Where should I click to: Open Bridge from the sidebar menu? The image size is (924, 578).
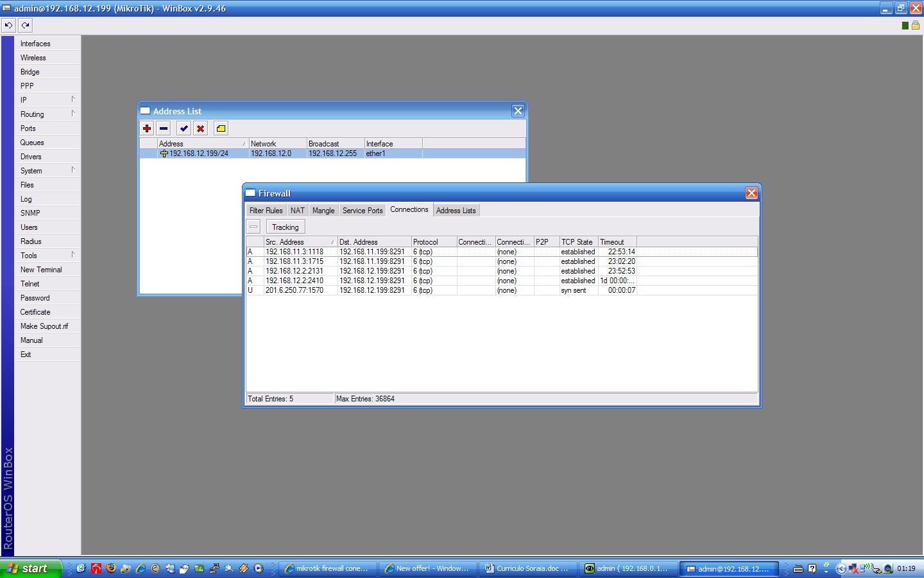tap(47, 71)
